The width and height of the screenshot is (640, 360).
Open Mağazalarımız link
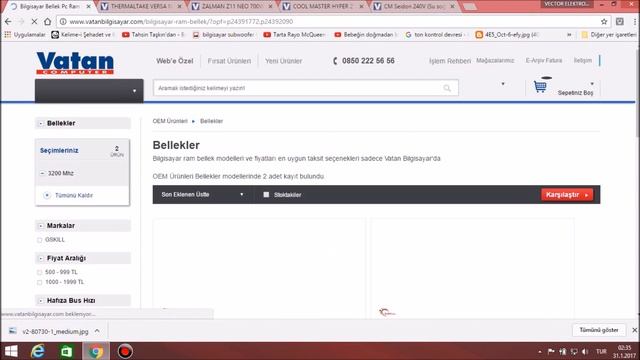pyautogui.click(x=495, y=60)
